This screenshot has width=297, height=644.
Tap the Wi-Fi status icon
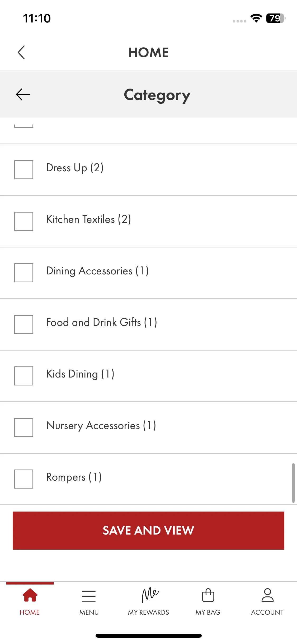[x=256, y=18]
